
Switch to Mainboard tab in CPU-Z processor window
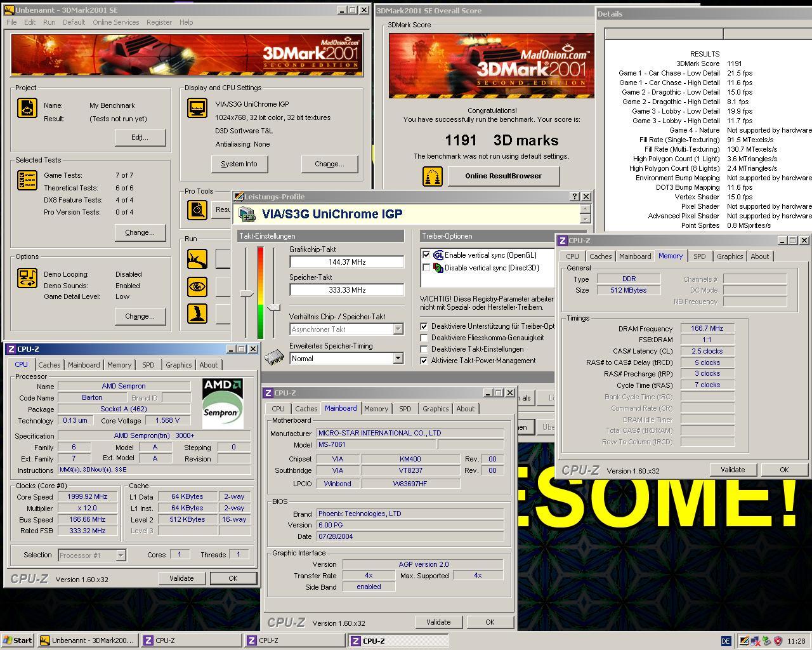(x=84, y=365)
